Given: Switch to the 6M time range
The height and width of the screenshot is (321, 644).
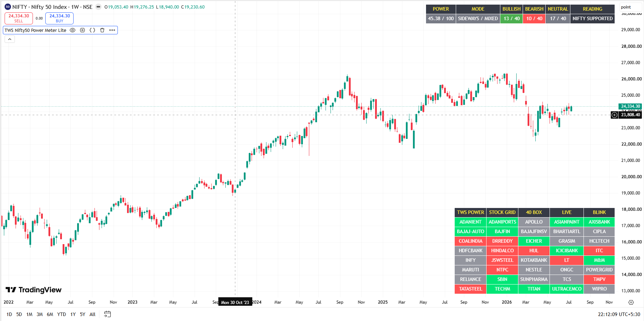Looking at the screenshot, I should pos(50,314).
